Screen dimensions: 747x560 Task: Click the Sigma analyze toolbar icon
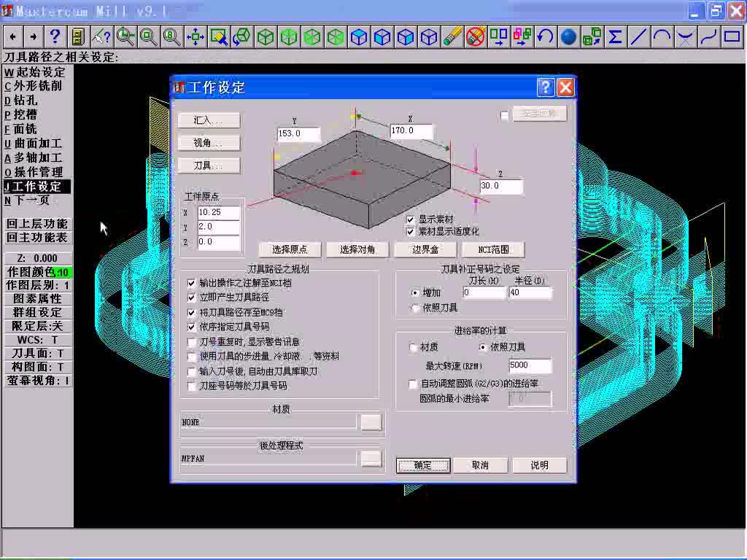(615, 36)
